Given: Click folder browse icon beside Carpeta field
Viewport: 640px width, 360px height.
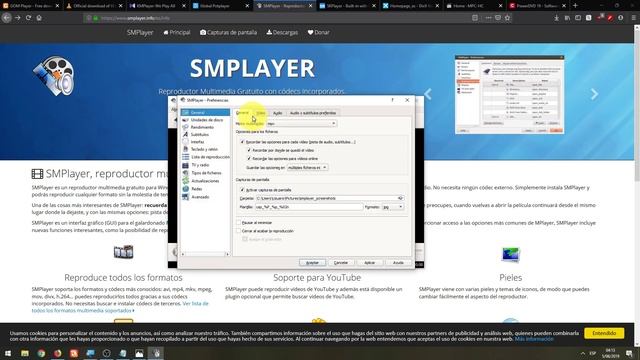Looking at the screenshot, I should pyautogui.click(x=400, y=198).
